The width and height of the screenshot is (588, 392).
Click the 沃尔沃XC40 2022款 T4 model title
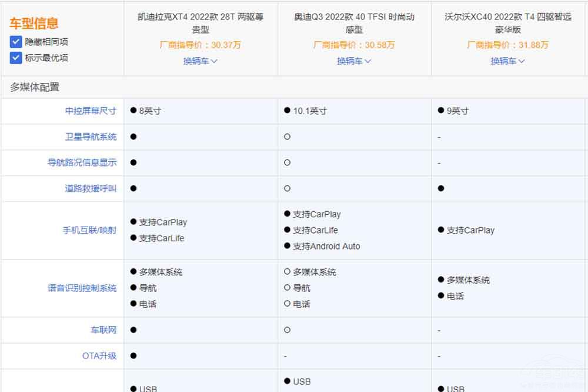(508, 23)
